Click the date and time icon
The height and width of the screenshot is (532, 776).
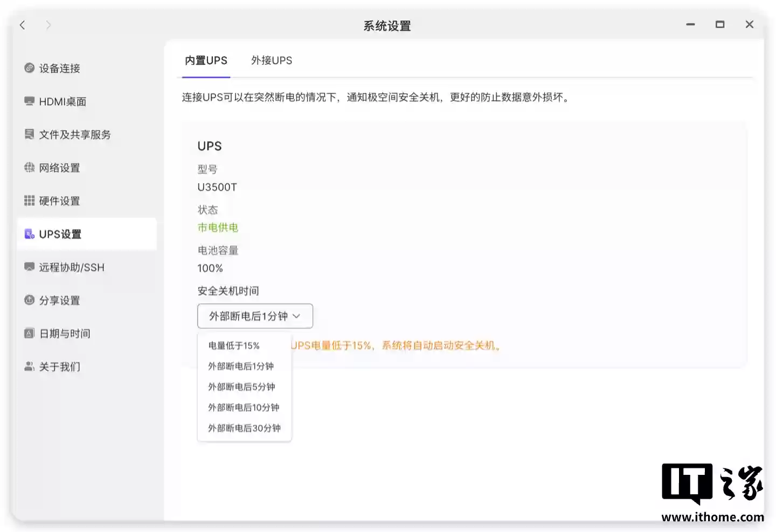[29, 333]
